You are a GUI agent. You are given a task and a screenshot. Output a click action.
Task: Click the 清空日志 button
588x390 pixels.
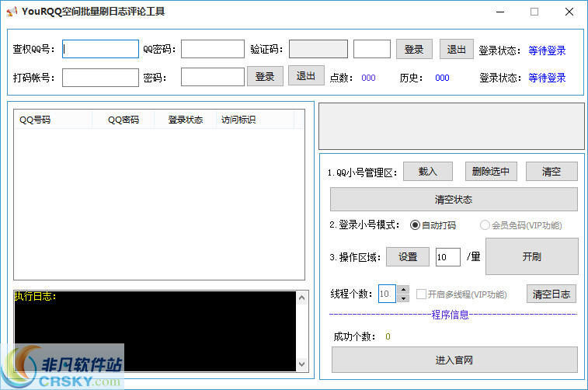[x=551, y=294]
